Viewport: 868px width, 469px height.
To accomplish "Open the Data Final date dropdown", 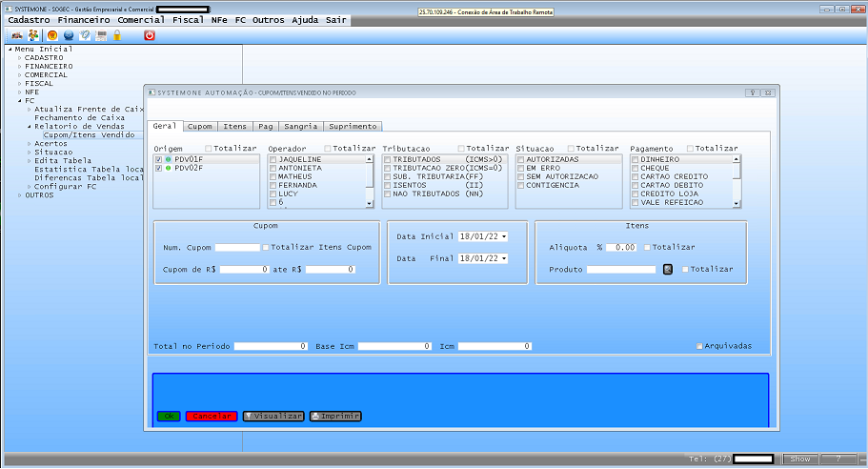I will pos(503,258).
